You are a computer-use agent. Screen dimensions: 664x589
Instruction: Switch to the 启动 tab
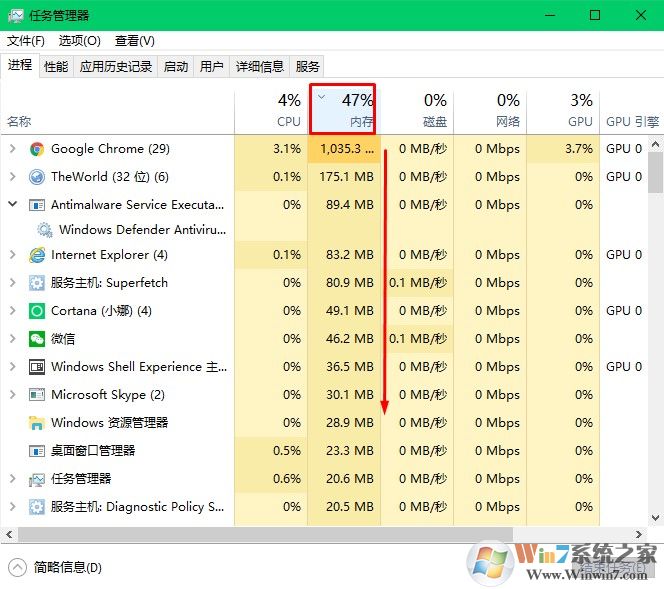pyautogui.click(x=175, y=67)
